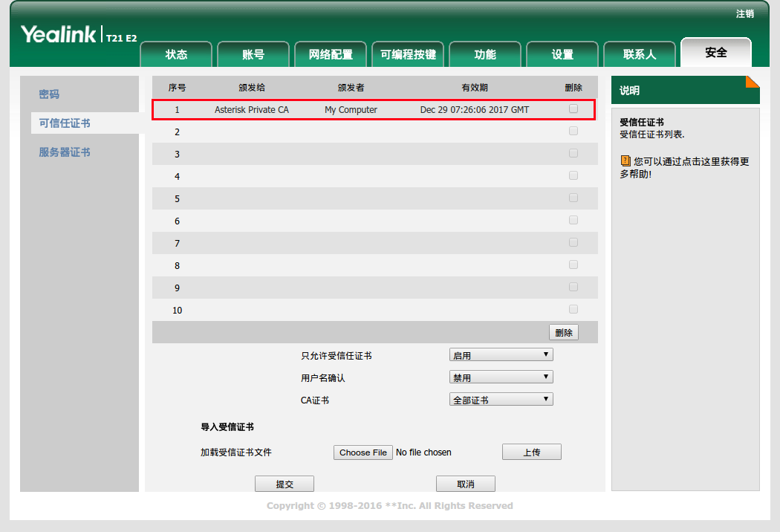Select the 联系人 tab
This screenshot has width=780, height=532.
pyautogui.click(x=640, y=54)
